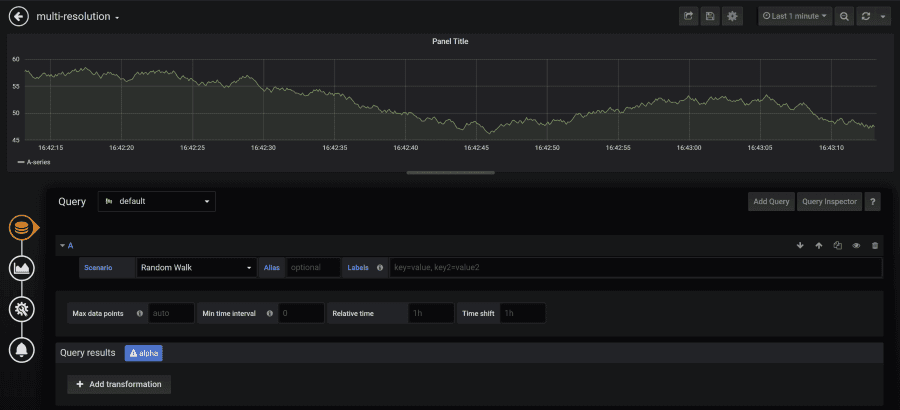The width and height of the screenshot is (900, 410).
Task: Open the Random Walk scenario dropdown
Action: click(x=196, y=268)
